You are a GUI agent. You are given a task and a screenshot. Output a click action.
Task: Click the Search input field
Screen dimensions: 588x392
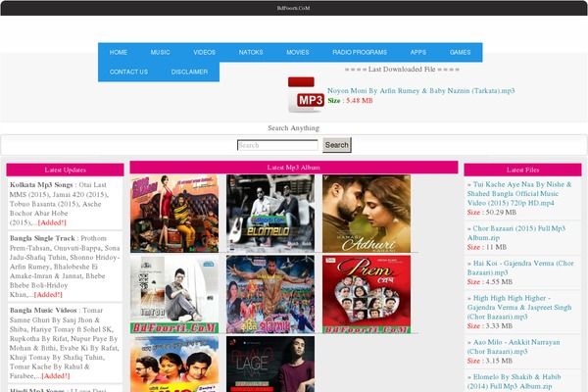[x=277, y=145]
